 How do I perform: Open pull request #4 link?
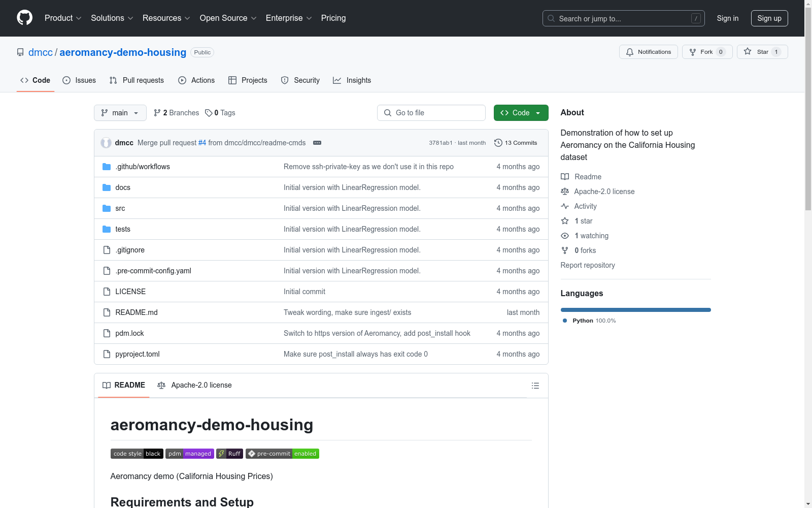pos(202,143)
